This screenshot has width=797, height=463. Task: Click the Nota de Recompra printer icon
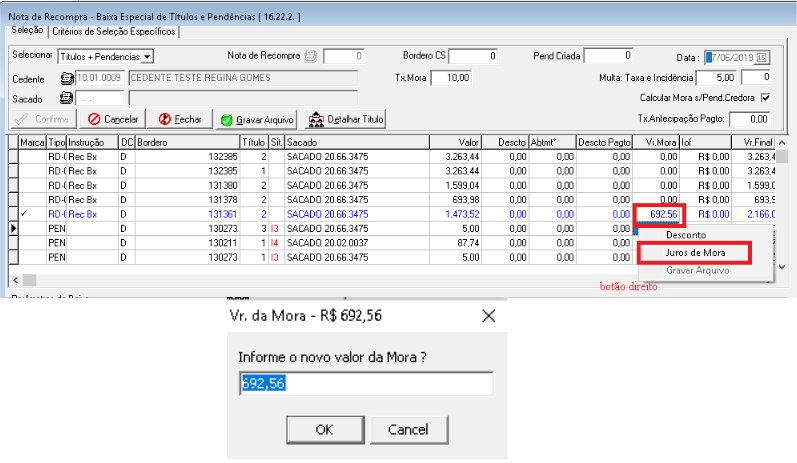coord(310,57)
